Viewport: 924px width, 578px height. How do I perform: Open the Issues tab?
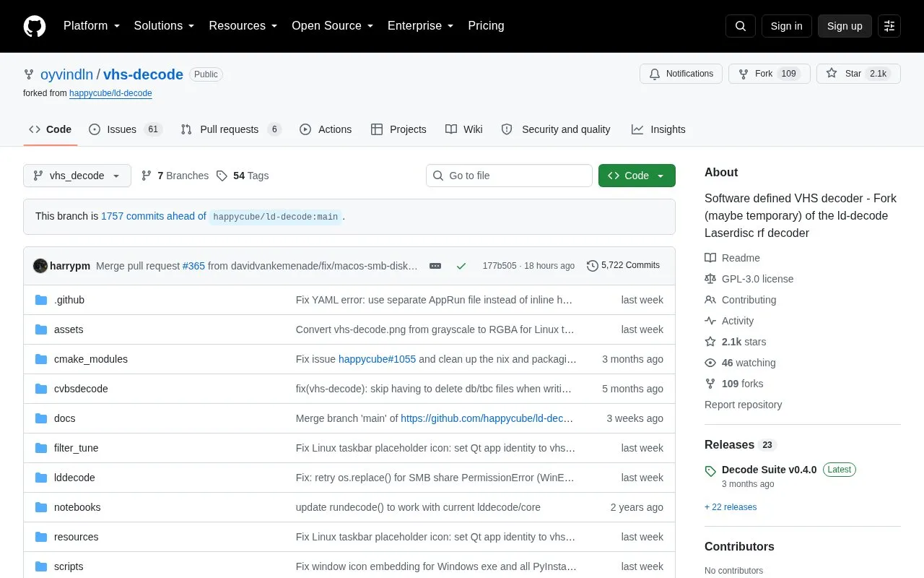126,129
